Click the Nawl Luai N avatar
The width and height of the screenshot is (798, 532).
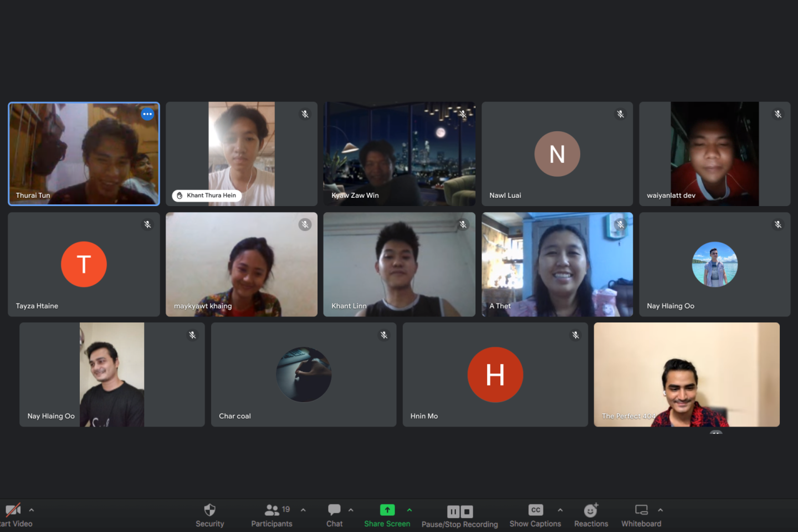click(x=557, y=154)
